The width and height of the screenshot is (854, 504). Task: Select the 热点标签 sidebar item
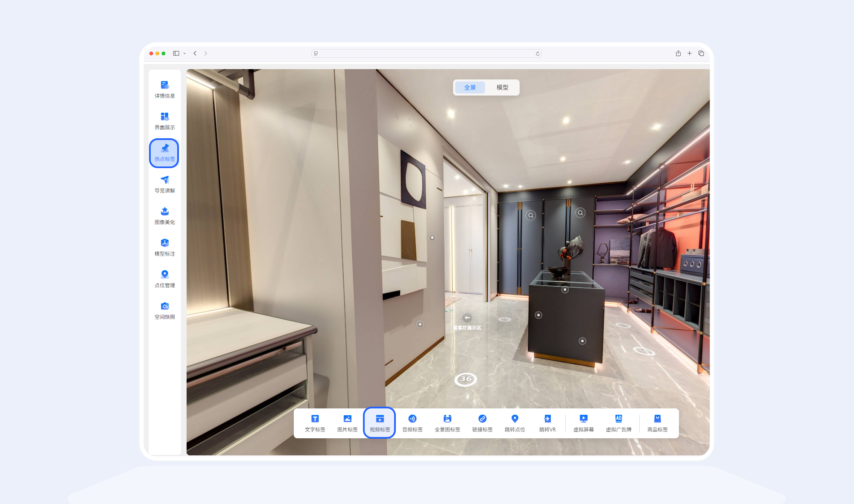coord(164,153)
